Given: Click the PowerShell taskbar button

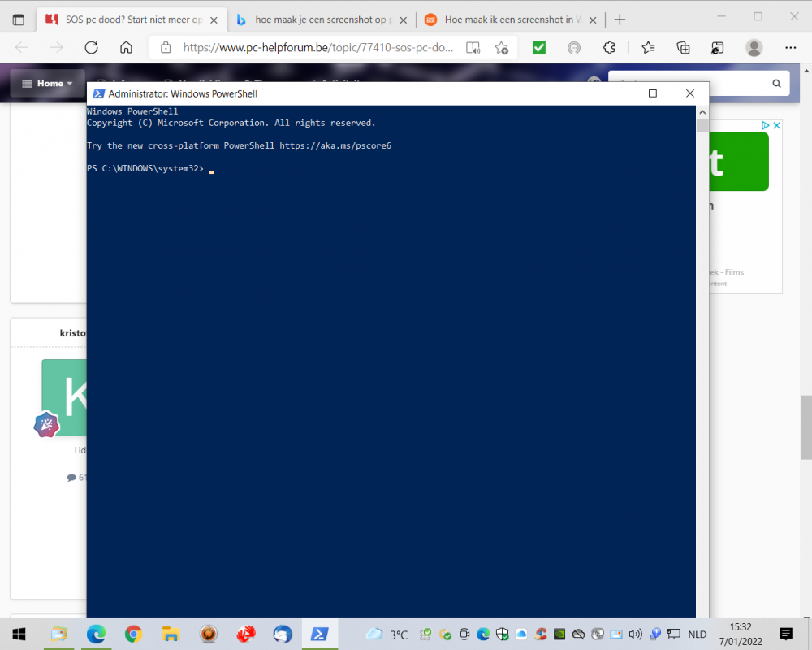Looking at the screenshot, I should (x=319, y=634).
